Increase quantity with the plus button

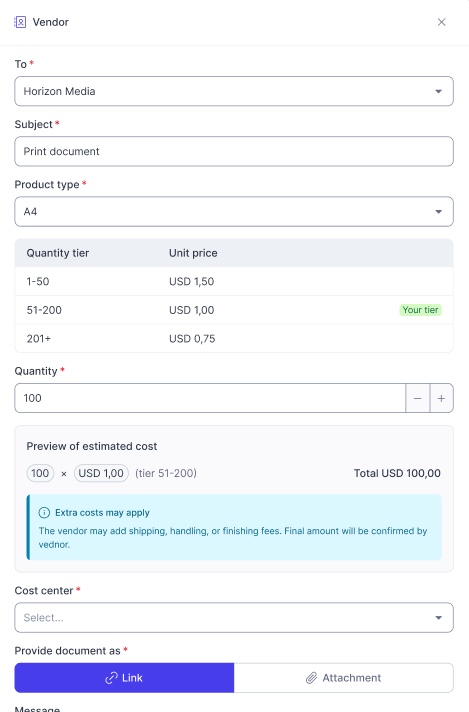[441, 398]
